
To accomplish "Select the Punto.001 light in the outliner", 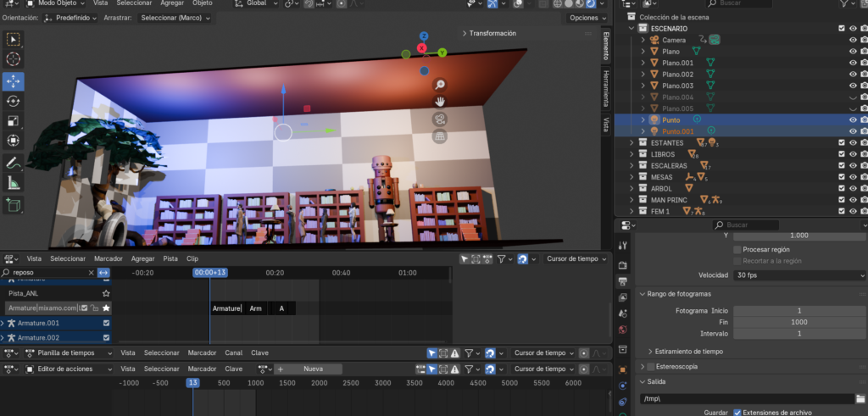I will (x=677, y=131).
